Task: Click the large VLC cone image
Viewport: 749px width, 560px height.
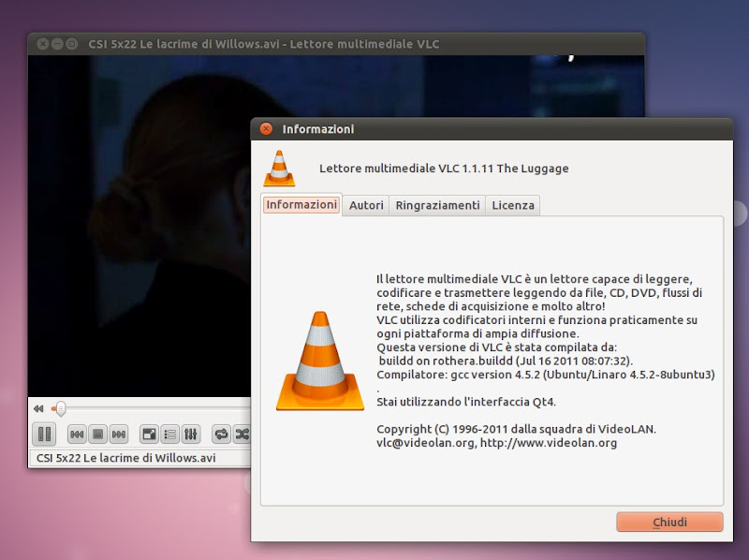Action: pos(320,361)
